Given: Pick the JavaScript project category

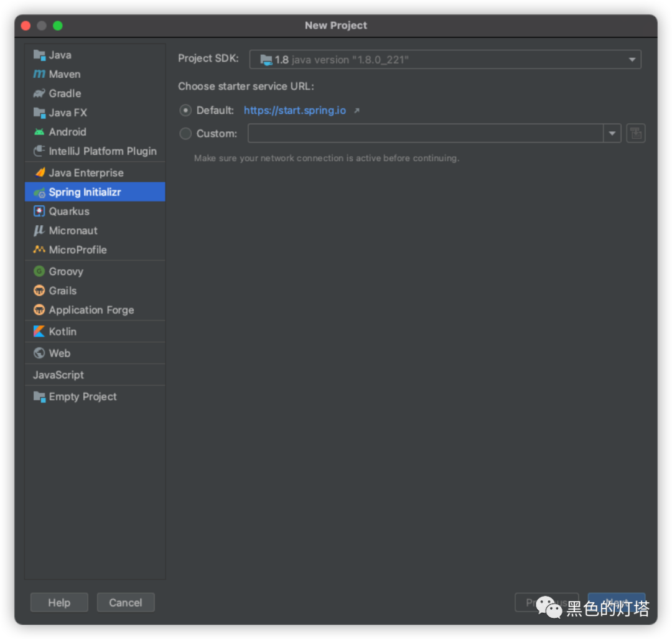Looking at the screenshot, I should coord(58,375).
